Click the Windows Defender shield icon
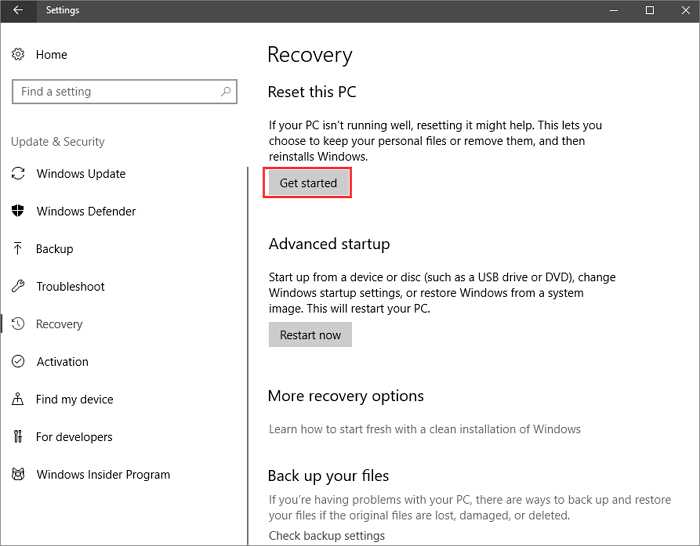Viewport: 700px width, 546px height. tap(18, 211)
